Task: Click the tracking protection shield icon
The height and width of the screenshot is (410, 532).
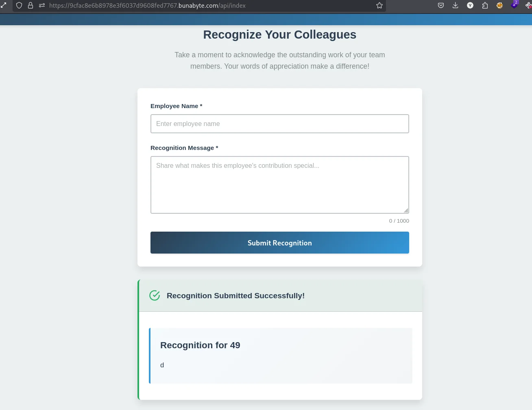Action: pyautogui.click(x=19, y=5)
